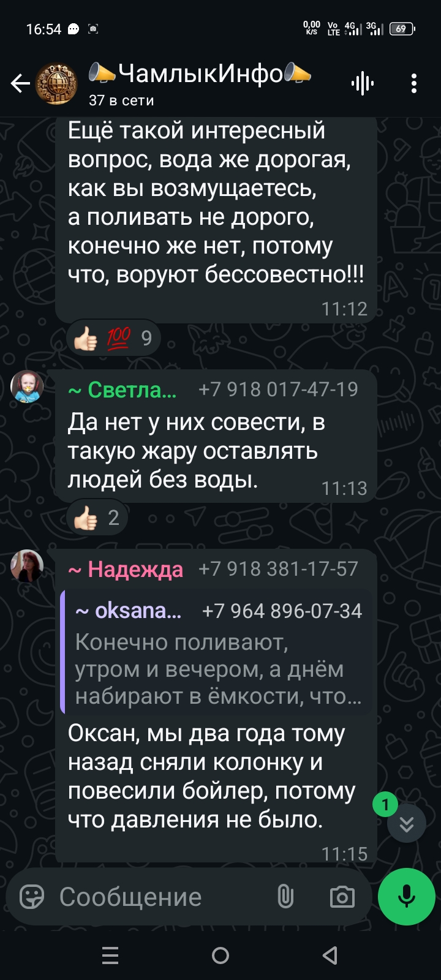Open Надежда's profile avatar
Image resolution: width=441 pixels, height=980 pixels.
(x=27, y=566)
